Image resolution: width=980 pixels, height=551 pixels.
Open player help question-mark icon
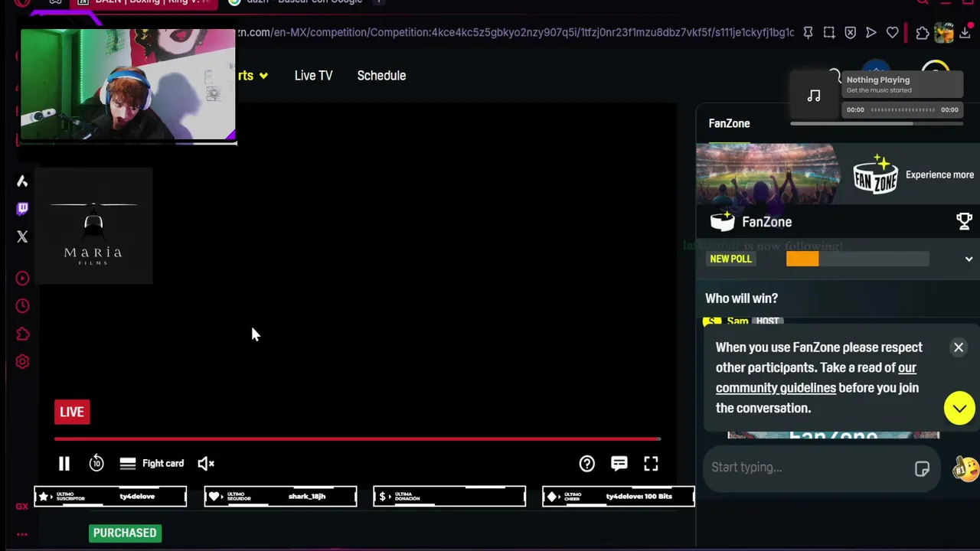coord(587,463)
